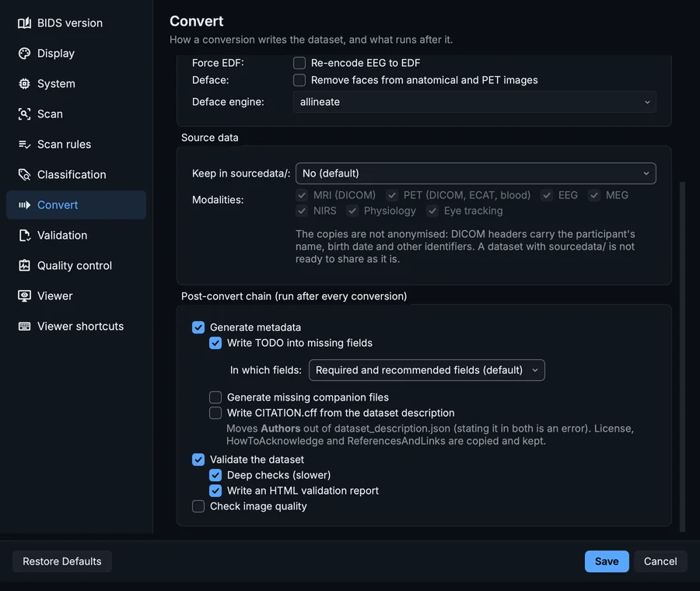This screenshot has width=700, height=591.
Task: Click the Post-convert chain group title
Action: coord(294,296)
